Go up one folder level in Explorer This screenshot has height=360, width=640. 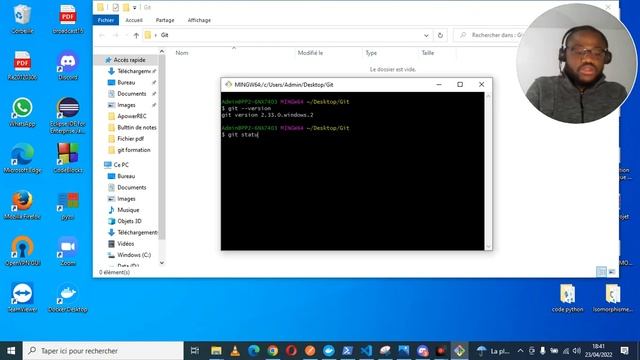coord(136,36)
